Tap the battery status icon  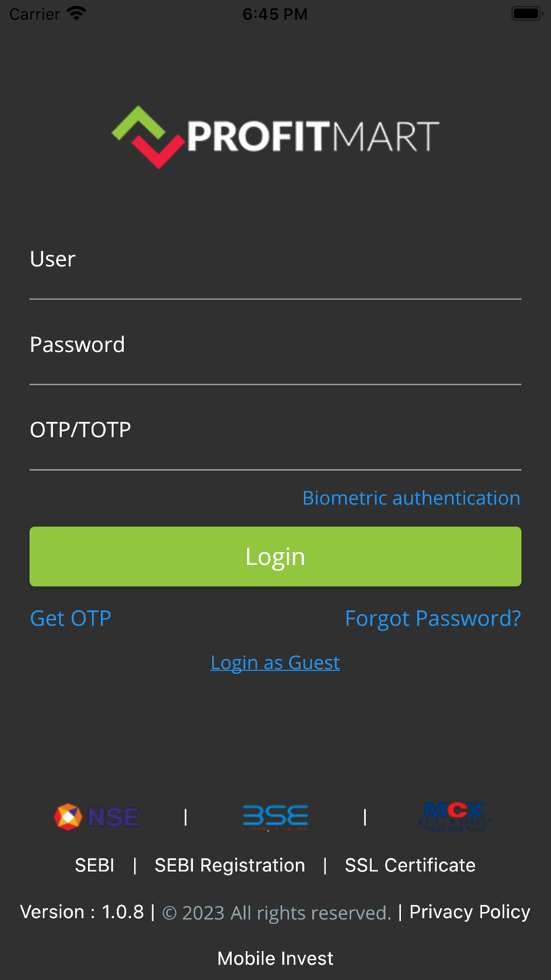click(x=527, y=14)
